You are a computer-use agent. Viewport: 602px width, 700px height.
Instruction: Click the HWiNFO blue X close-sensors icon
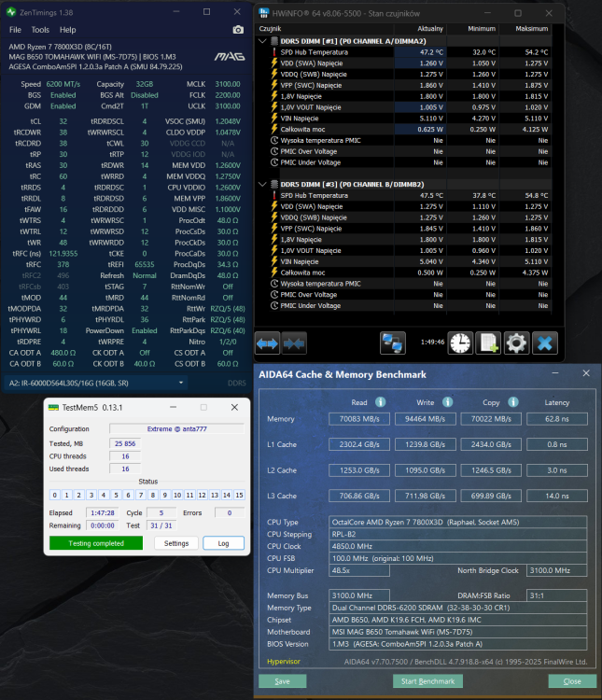(545, 343)
